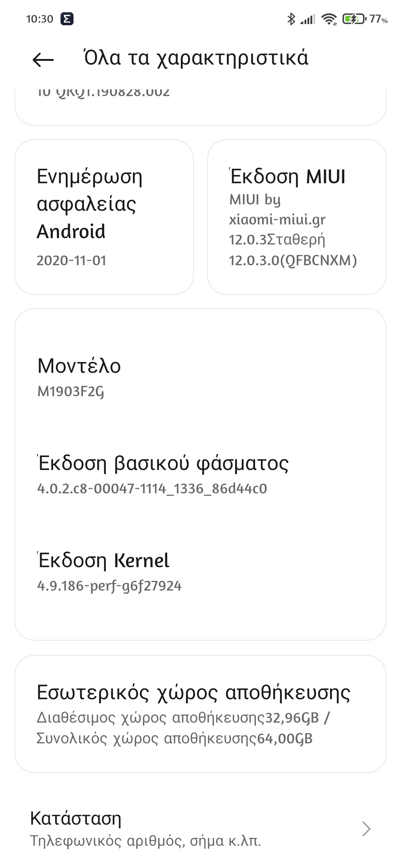401x868 pixels.
Task: Open Κατάσταση using its chevron arrow
Action: 366,829
